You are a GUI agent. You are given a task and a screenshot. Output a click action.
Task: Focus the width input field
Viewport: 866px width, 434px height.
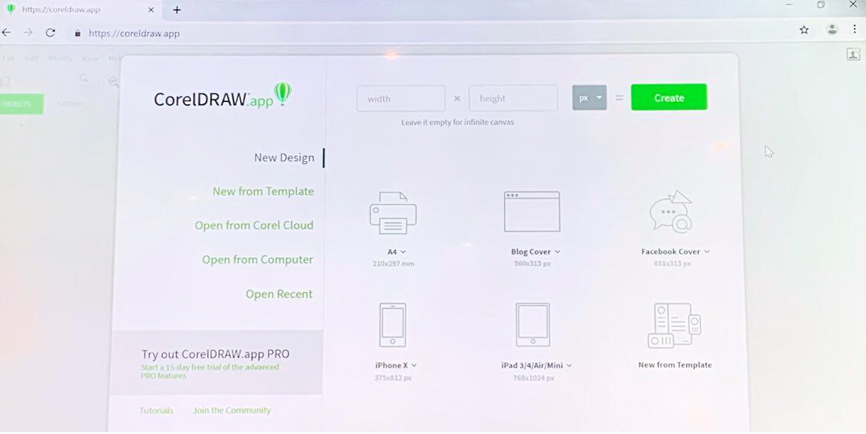(401, 98)
